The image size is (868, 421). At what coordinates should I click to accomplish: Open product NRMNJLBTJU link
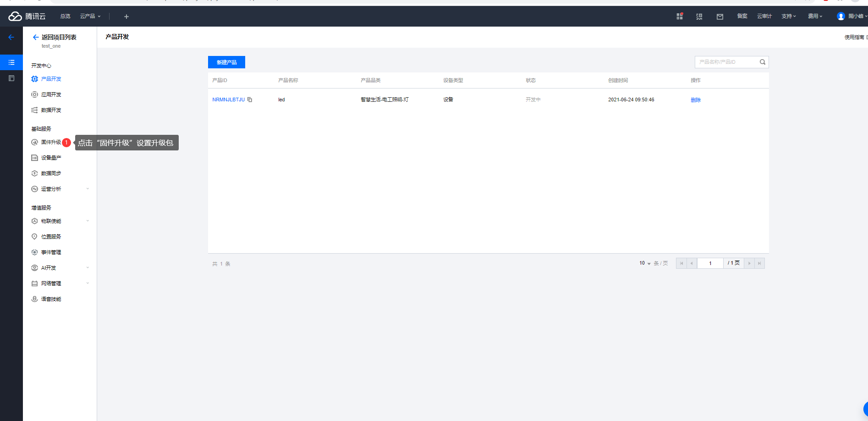pyautogui.click(x=229, y=100)
